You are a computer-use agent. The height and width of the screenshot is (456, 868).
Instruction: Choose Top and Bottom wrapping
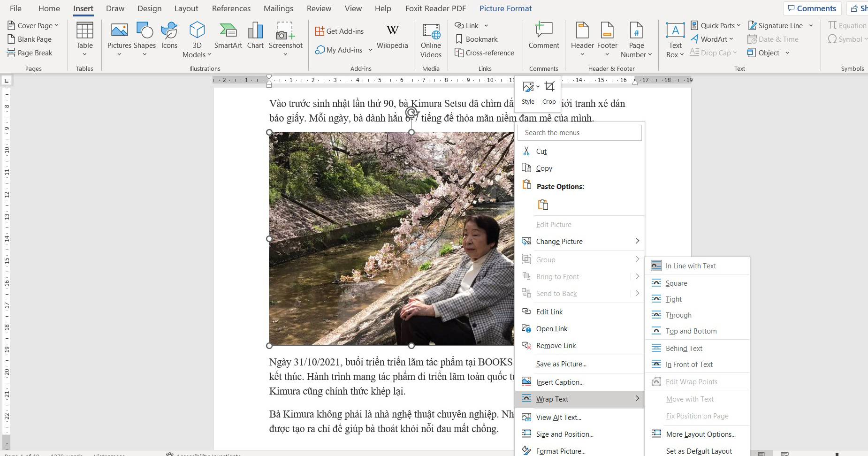(x=698, y=331)
